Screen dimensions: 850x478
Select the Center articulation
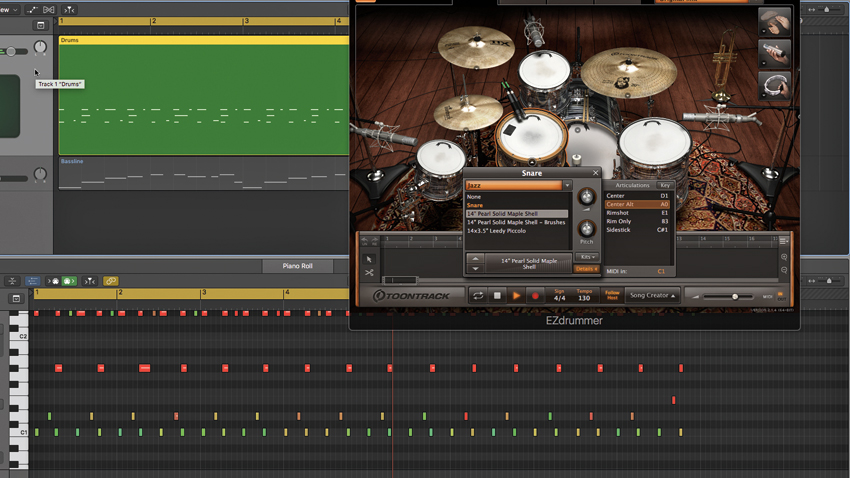coord(638,196)
